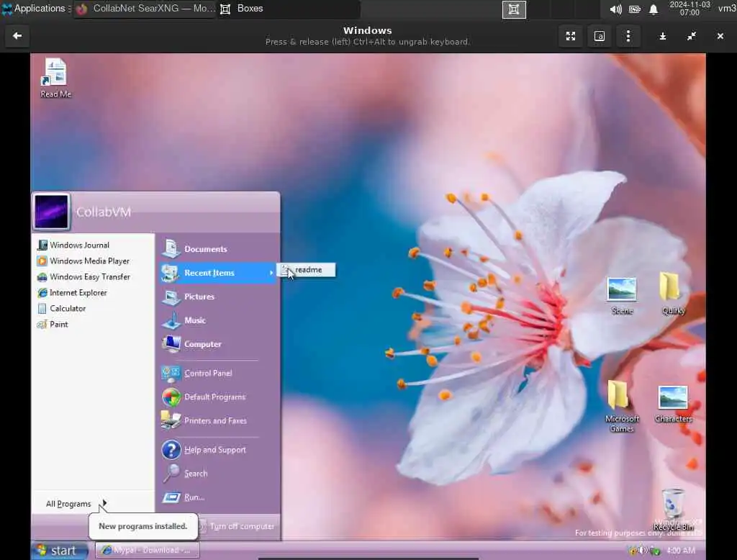The height and width of the screenshot is (560, 737).
Task: Open the Characters image on desktop
Action: click(x=673, y=405)
